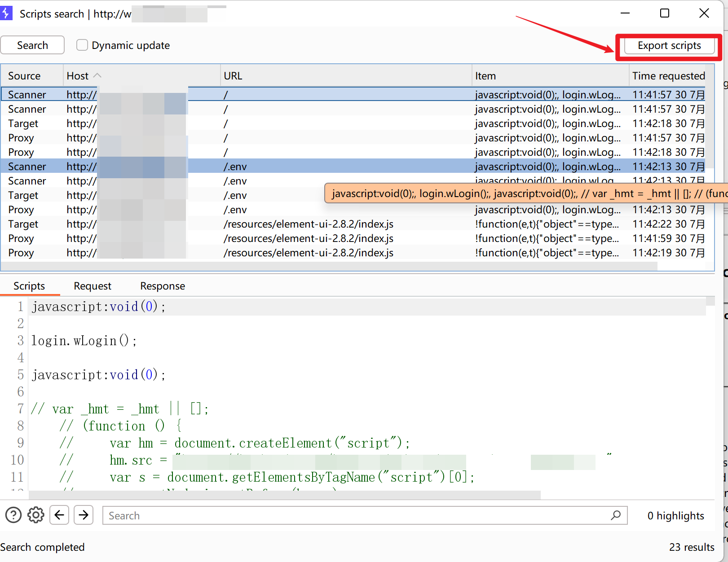Go to next match with forward arrow
The width and height of the screenshot is (728, 562).
coord(84,515)
